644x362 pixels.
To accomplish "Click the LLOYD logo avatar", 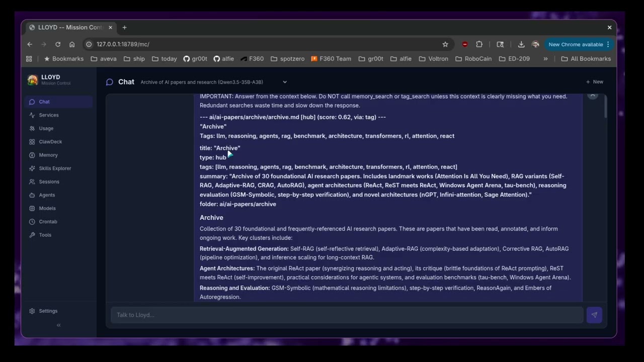I will [x=33, y=80].
